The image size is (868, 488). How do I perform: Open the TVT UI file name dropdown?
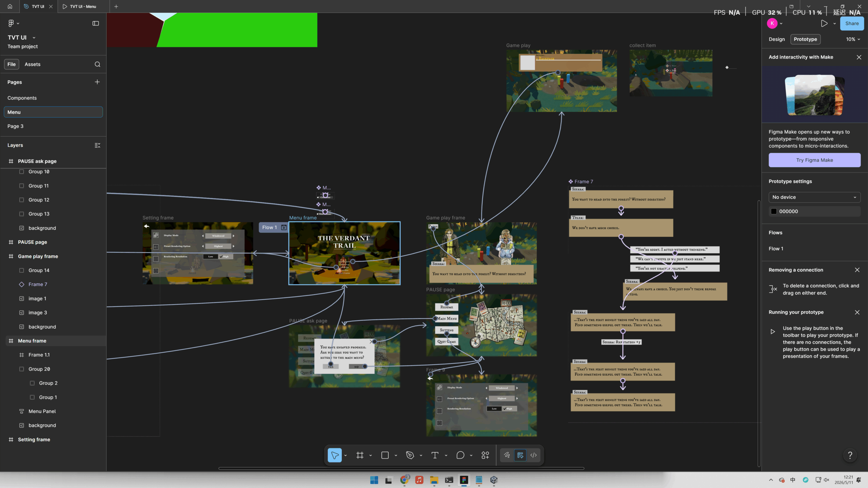pos(34,38)
